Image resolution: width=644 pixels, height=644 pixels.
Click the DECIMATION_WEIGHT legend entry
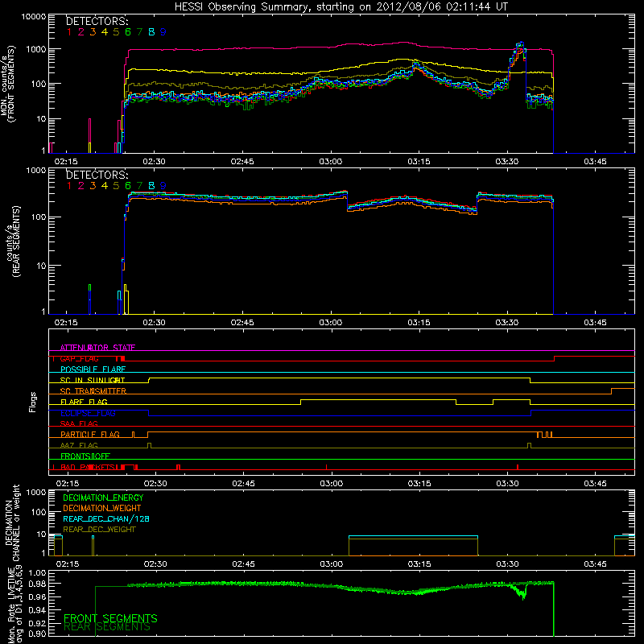[x=102, y=508]
